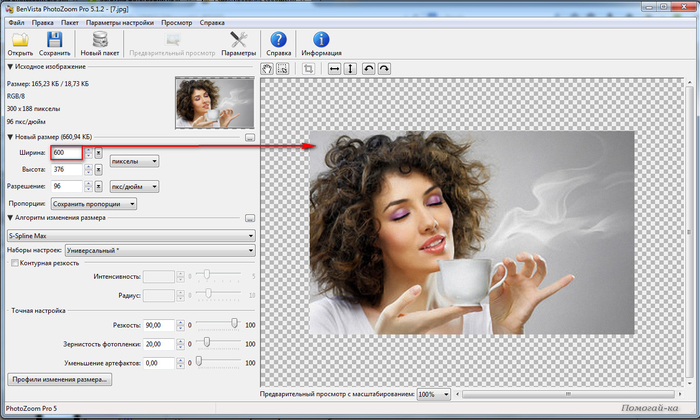
Task: Click the Профили изменения размера button
Action: pos(60,379)
